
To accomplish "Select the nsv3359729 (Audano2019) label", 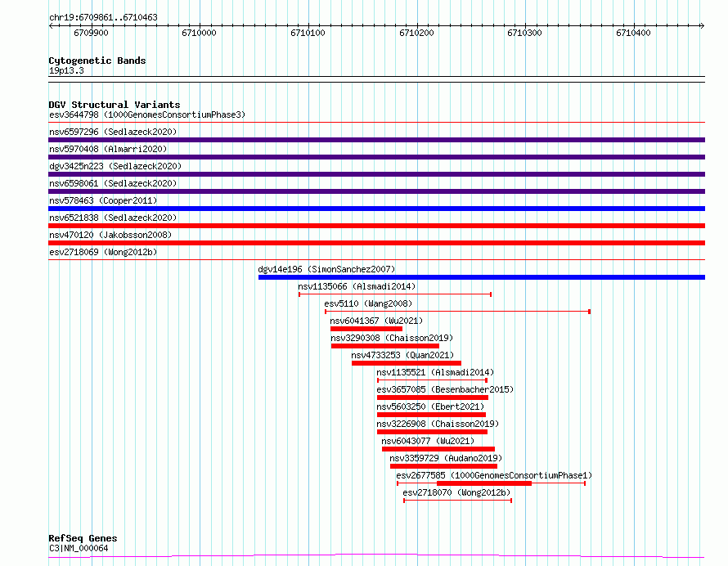I will click(x=446, y=458).
